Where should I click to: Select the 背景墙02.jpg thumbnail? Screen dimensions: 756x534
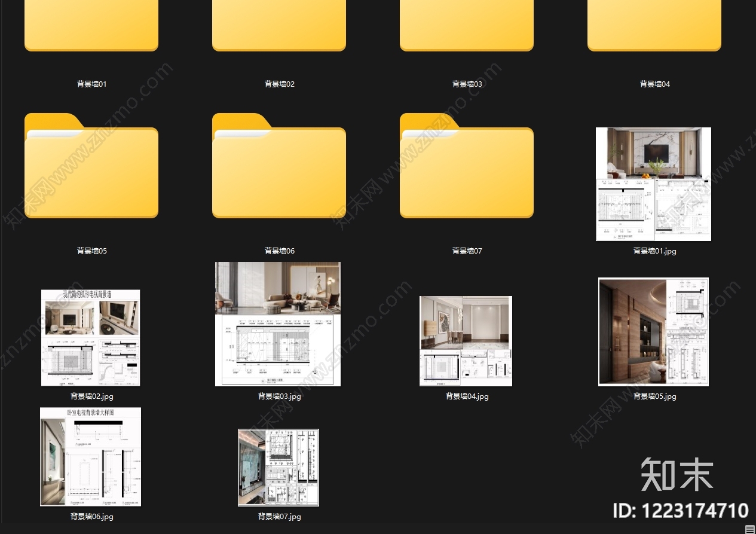90,338
